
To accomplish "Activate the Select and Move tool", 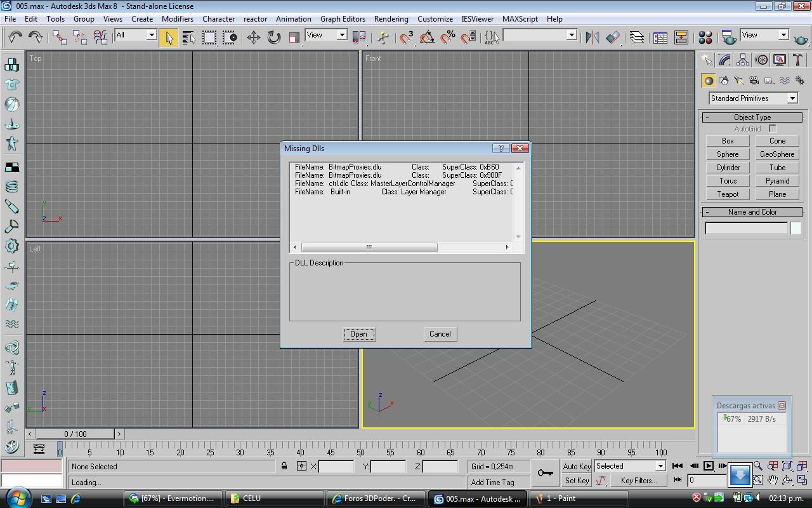I will (254, 37).
